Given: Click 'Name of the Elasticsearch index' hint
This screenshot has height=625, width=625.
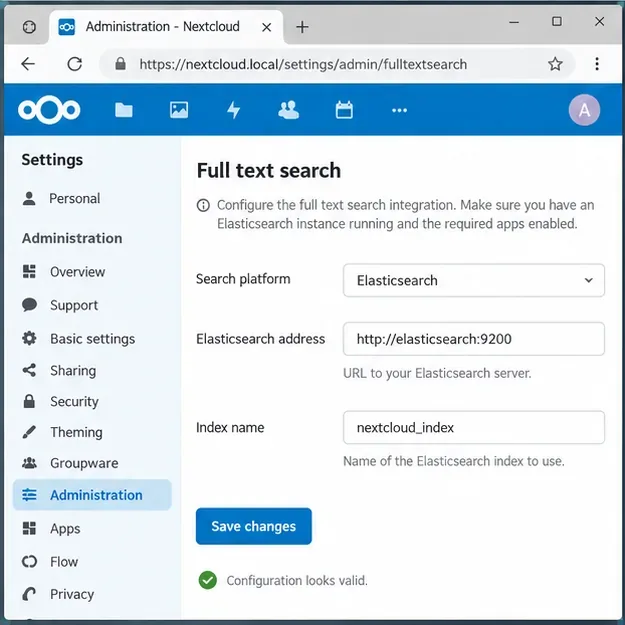Looking at the screenshot, I should (x=454, y=461).
